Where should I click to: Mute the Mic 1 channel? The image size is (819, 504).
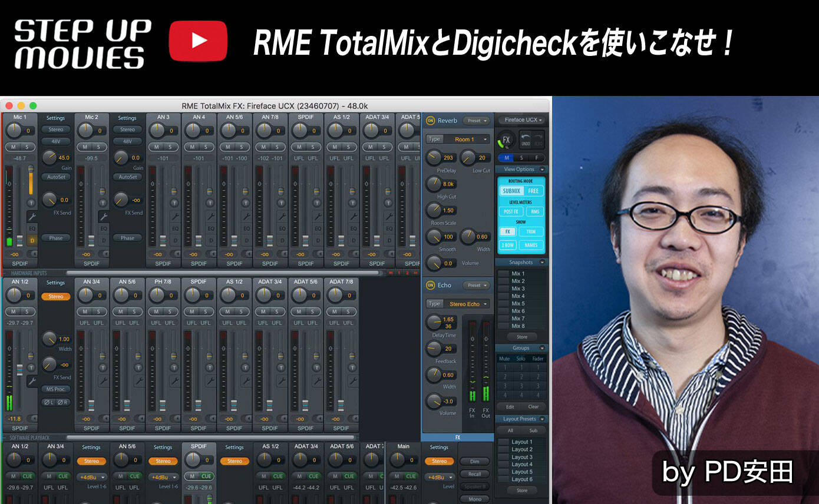pyautogui.click(x=13, y=147)
